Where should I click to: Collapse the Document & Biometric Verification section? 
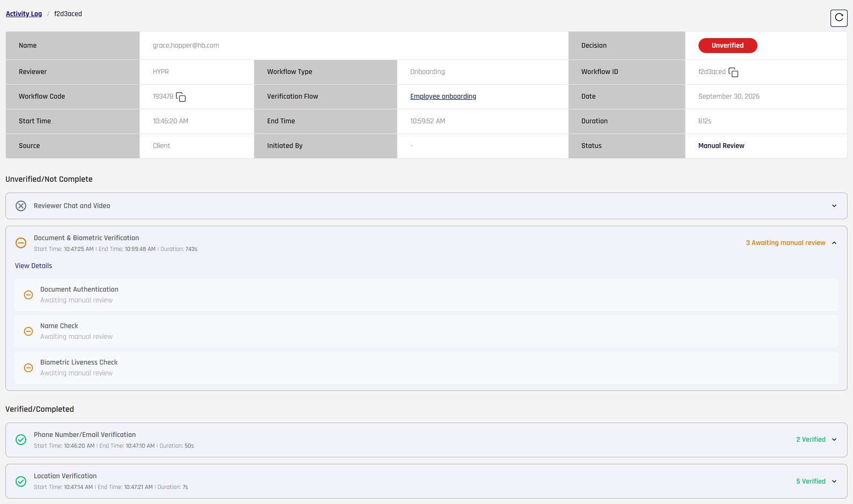pos(834,243)
